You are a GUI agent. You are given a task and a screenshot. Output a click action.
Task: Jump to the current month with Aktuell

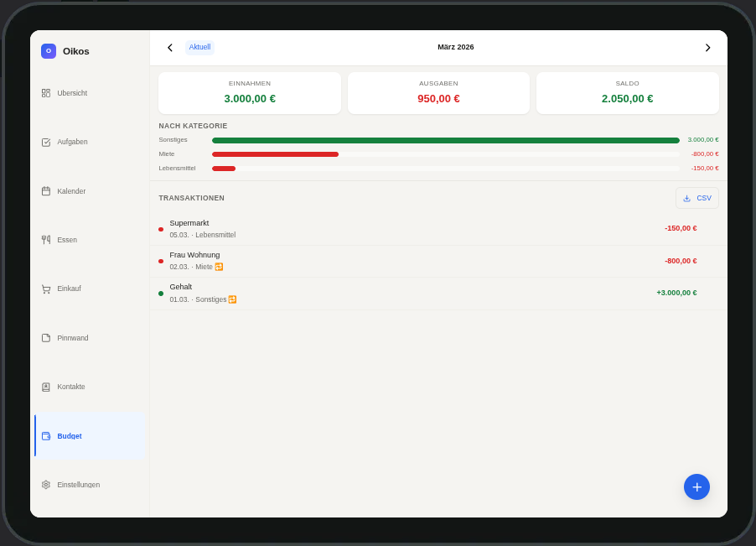(199, 47)
